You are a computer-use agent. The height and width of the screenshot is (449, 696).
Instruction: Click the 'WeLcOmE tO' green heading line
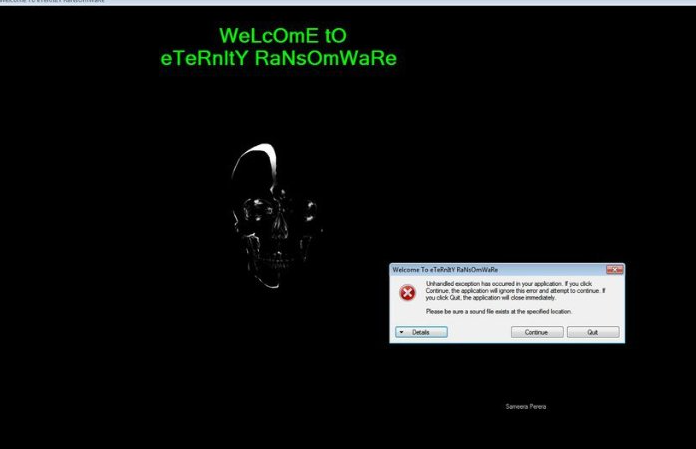[283, 36]
